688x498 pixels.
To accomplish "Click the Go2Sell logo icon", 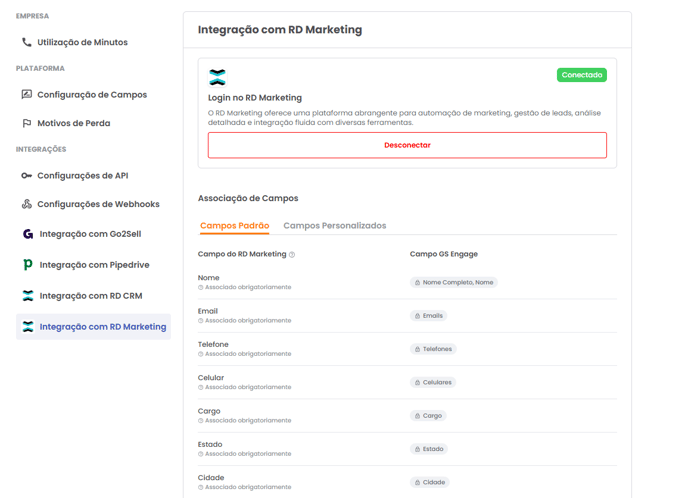I will [x=28, y=234].
